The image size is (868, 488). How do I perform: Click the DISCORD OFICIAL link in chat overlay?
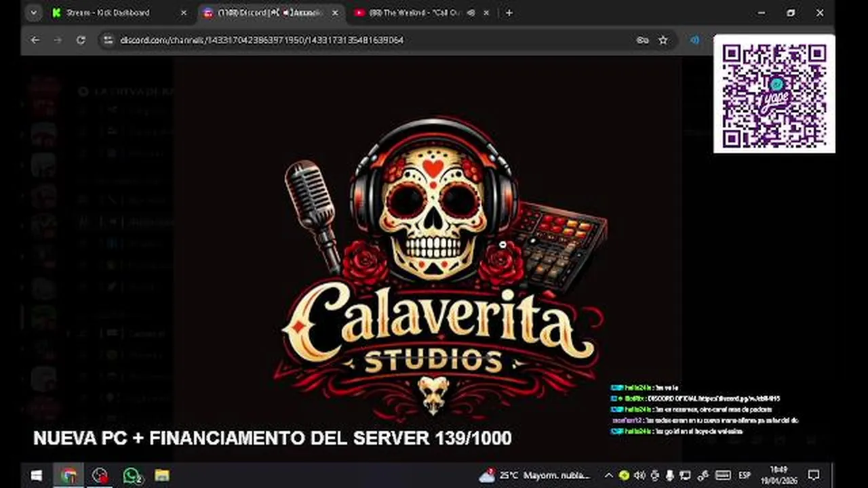tap(713, 399)
